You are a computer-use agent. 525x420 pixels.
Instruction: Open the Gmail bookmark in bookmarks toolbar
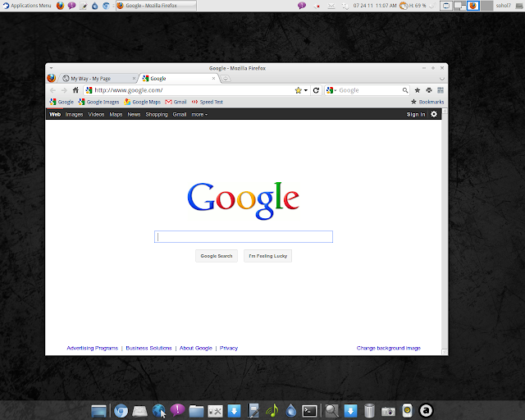pos(176,102)
